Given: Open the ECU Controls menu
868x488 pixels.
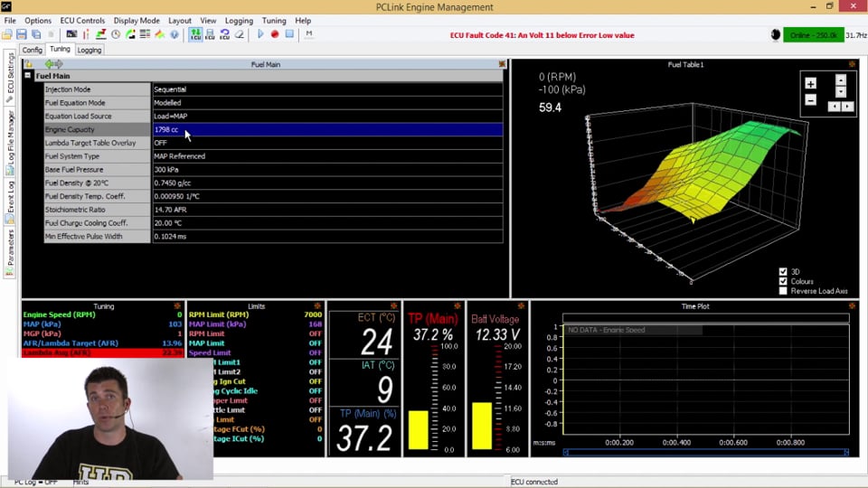Looking at the screenshot, I should pyautogui.click(x=82, y=21).
